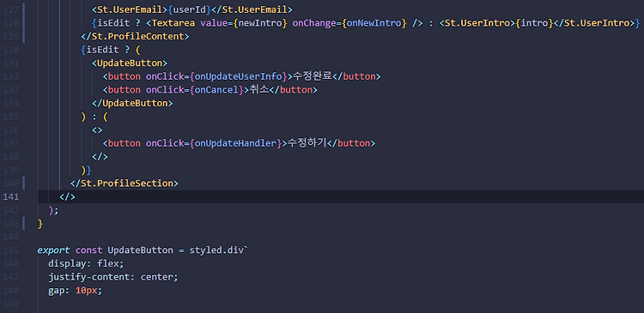Click the justify-content property
Image resolution: width=644 pixels, height=313 pixels.
(88, 277)
